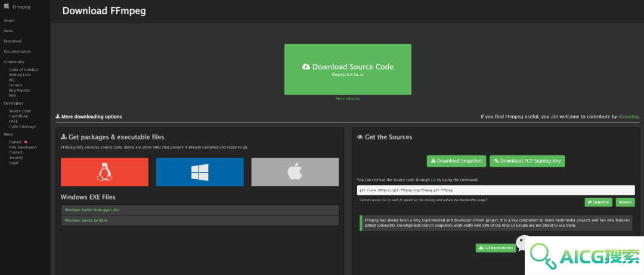The width and height of the screenshot is (644, 275).
Task: Open Developers section in sidebar
Action: coord(14,104)
